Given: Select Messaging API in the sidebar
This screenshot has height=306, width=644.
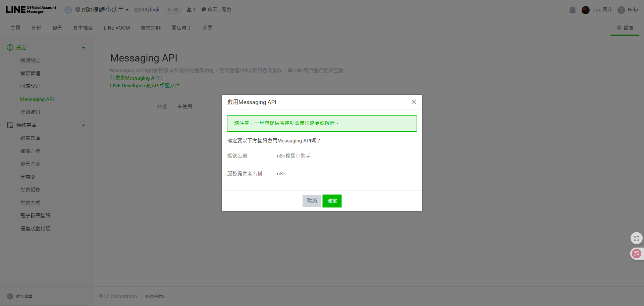Looking at the screenshot, I should pos(37,99).
